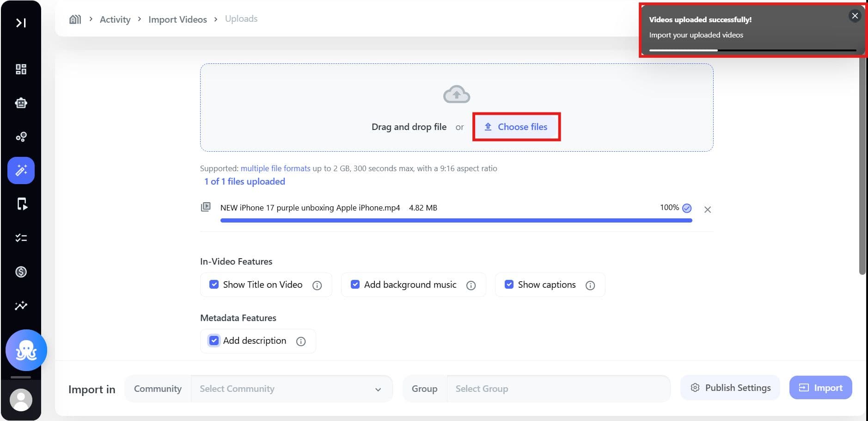Go to Activity breadcrumb
The image size is (868, 421).
tap(115, 19)
